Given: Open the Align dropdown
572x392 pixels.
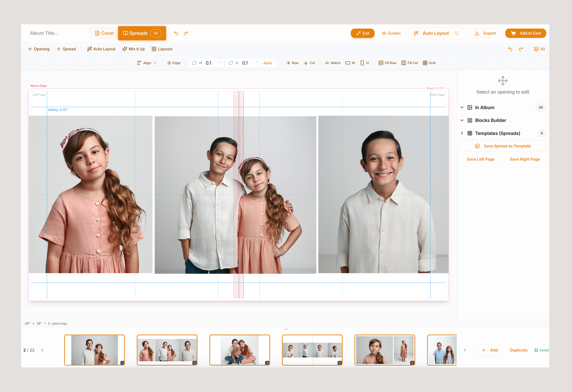Looking at the screenshot, I should click(147, 63).
